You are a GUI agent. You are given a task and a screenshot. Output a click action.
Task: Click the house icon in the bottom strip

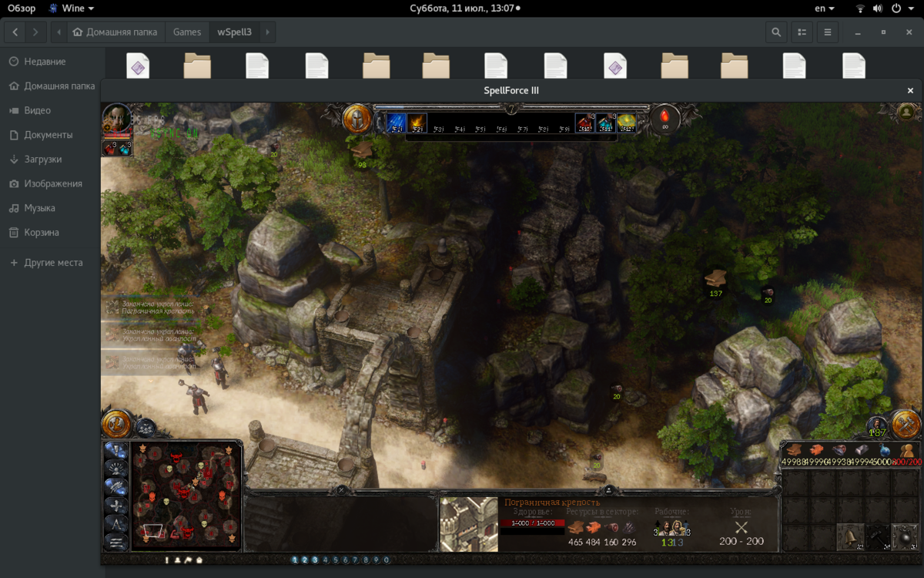[199, 560]
